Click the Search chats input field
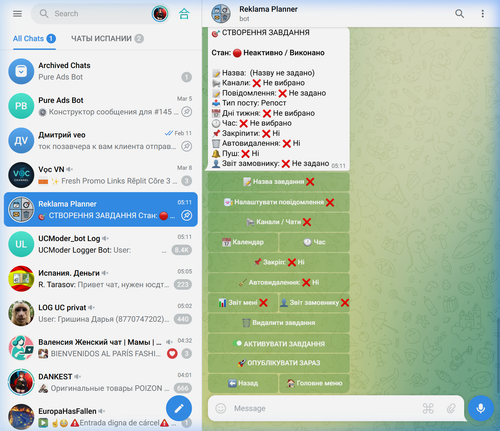The width and height of the screenshot is (500, 431). [x=100, y=14]
